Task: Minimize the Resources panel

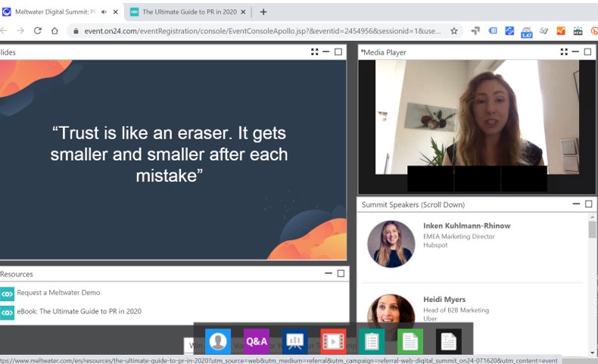Action: tap(329, 273)
